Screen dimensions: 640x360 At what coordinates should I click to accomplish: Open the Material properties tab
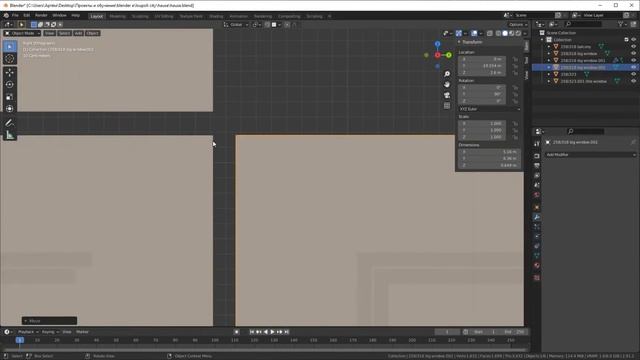point(537,266)
